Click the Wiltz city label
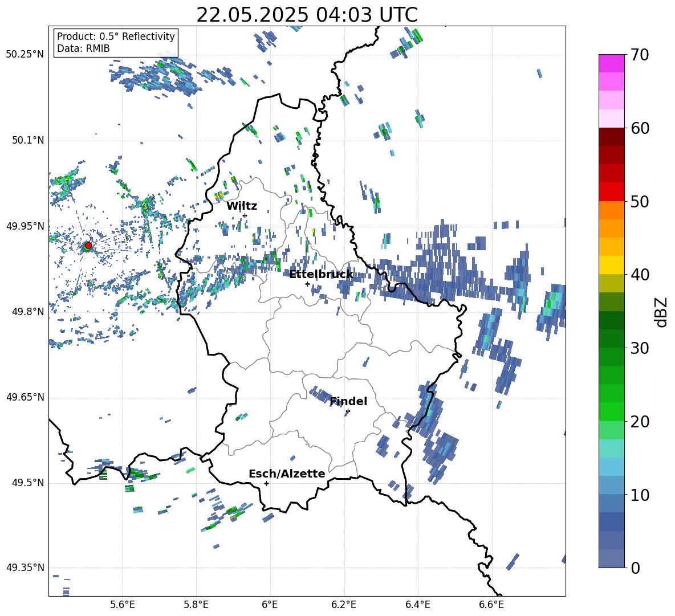Screen dimensions: 675x616 [242, 206]
